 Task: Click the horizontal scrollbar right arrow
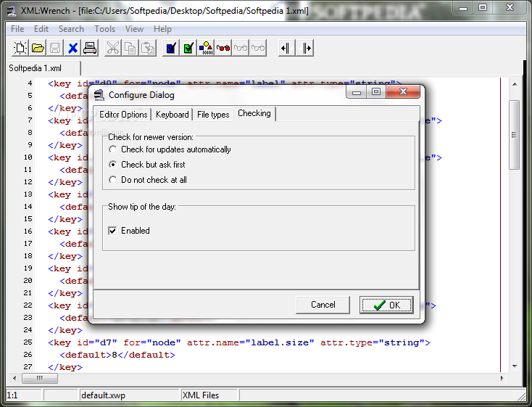(x=502, y=378)
